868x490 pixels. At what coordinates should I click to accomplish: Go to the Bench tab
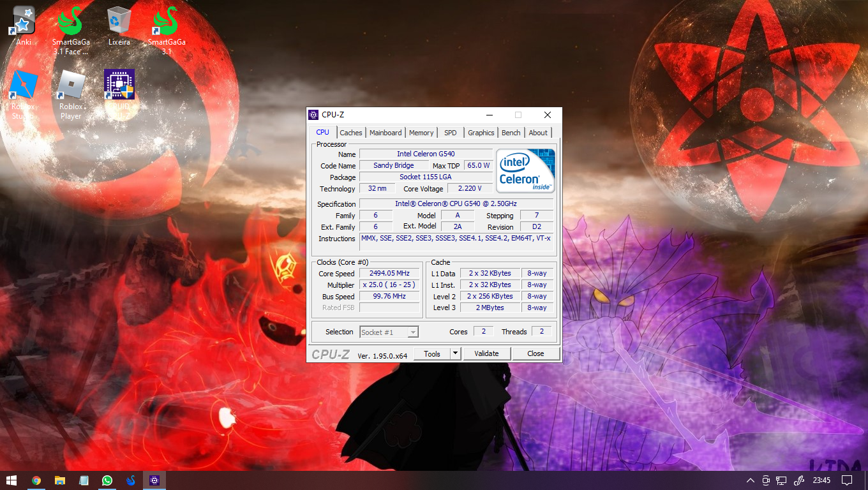pyautogui.click(x=511, y=133)
